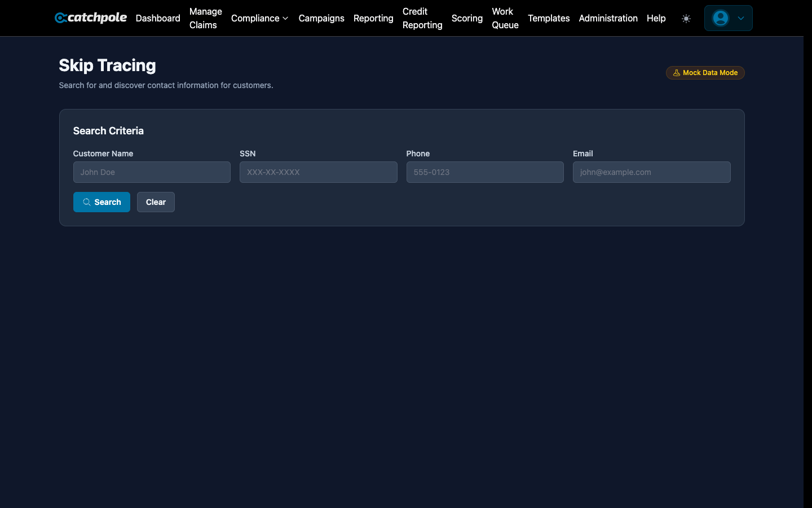Switch to the Campaigns section
The image size is (812, 508).
[x=321, y=18]
